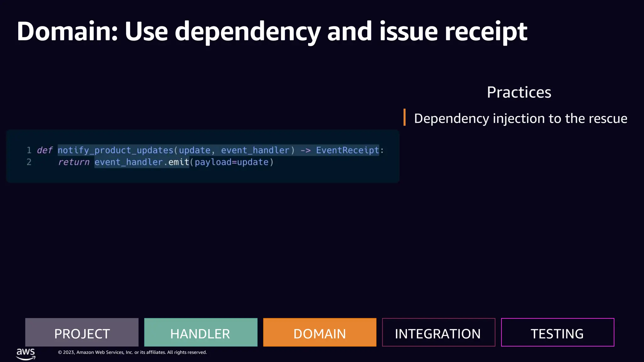Select the orange DOMAIN section box

319,332
